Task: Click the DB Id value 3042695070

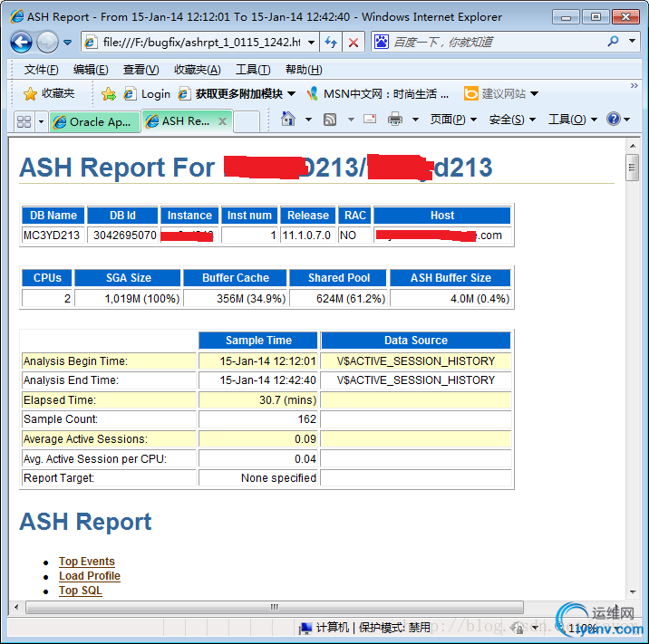Action: (124, 235)
